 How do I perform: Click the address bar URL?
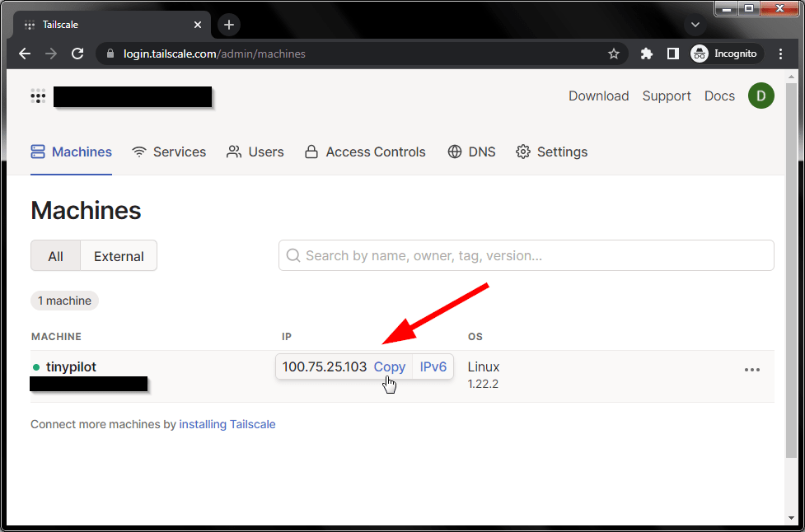click(214, 54)
